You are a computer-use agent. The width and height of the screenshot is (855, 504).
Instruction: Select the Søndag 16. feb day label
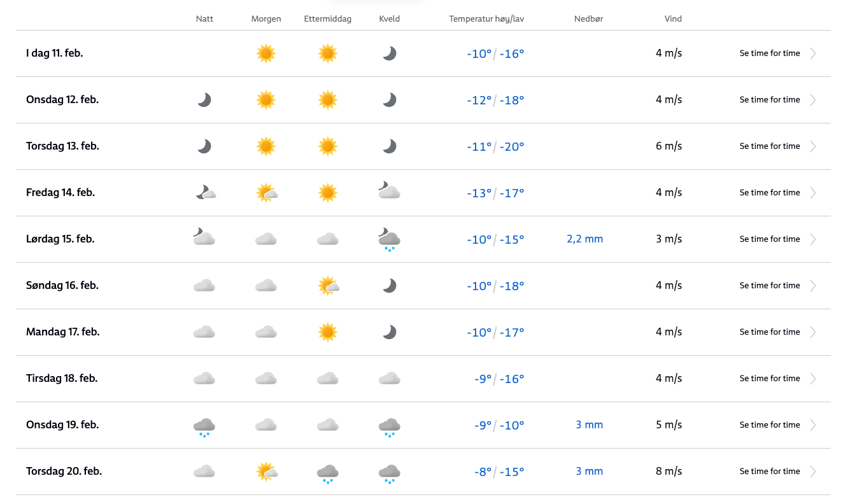[62, 286]
